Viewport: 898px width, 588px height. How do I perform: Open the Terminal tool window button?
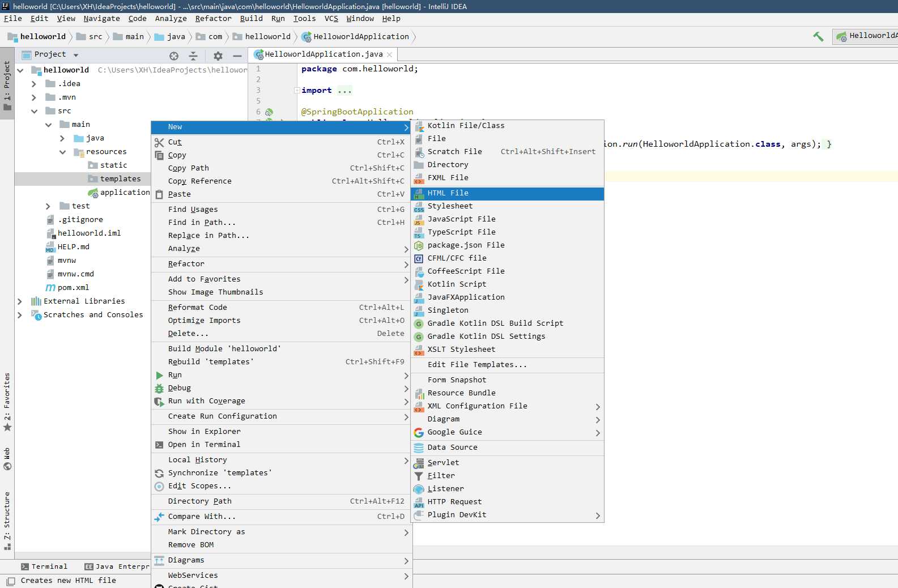[44, 567]
